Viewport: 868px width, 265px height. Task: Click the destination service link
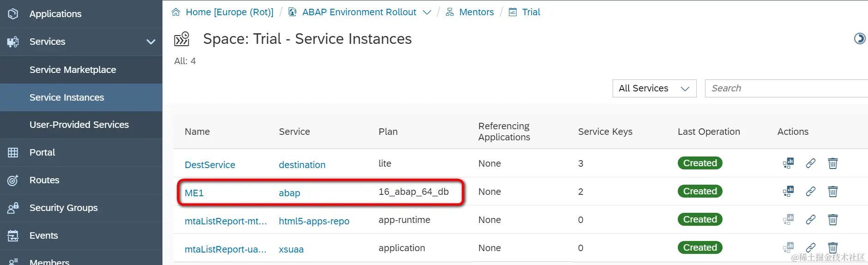point(302,165)
